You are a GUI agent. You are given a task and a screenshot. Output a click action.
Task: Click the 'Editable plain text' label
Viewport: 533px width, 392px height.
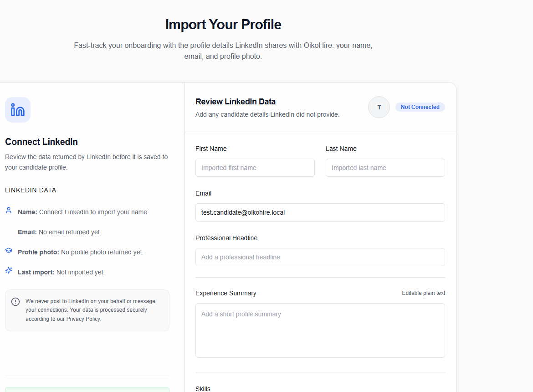coord(424,293)
